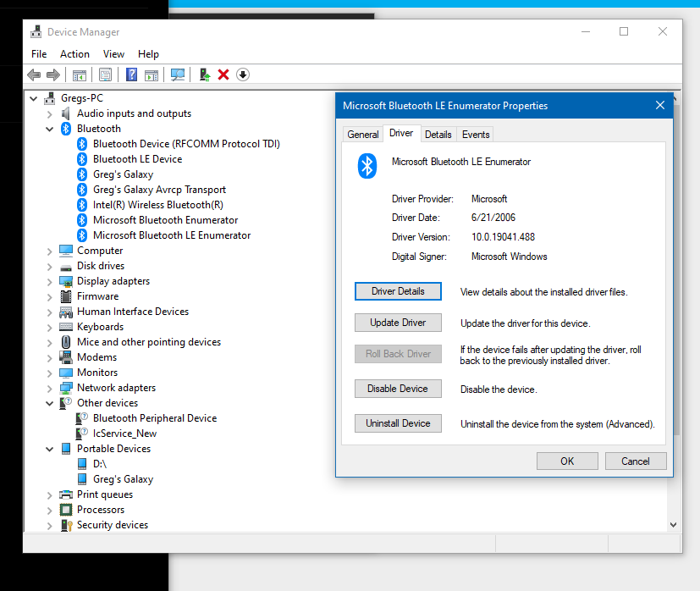Click the large Bluetooth icon in the dialog
The image size is (700, 591).
click(367, 166)
